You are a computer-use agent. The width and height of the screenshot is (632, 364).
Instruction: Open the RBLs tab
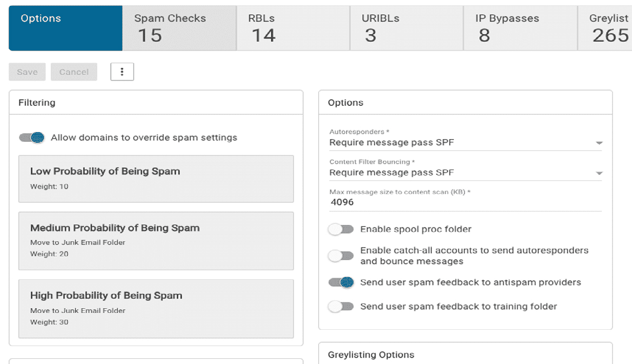[292, 28]
